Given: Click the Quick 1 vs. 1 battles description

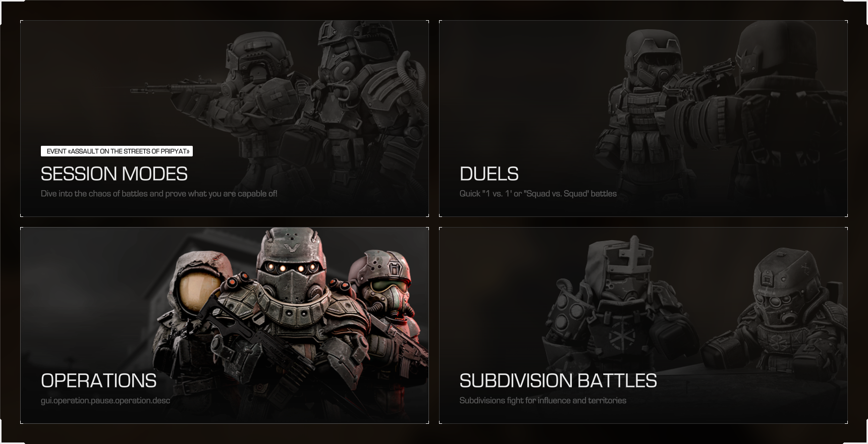Looking at the screenshot, I should coord(538,194).
